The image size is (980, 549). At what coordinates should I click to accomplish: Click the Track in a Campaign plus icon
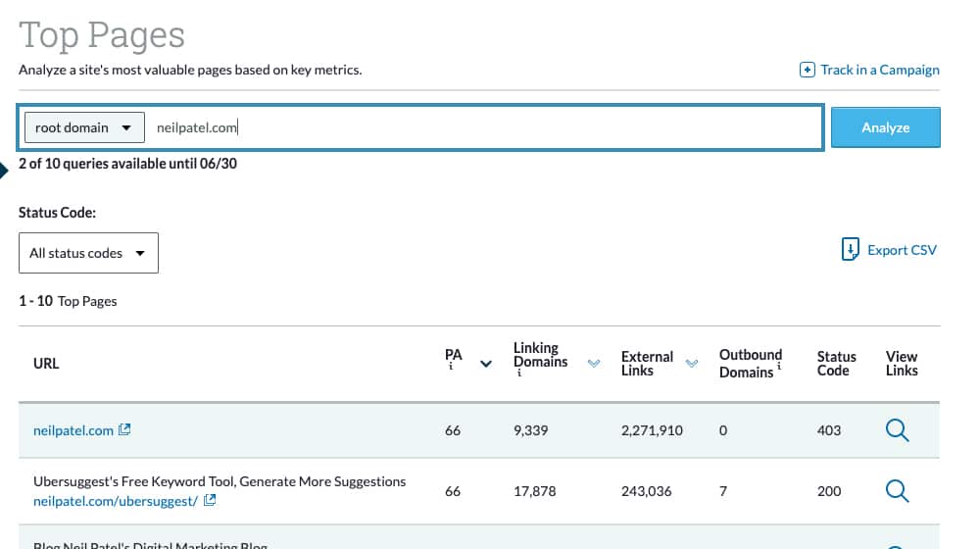[x=807, y=70]
